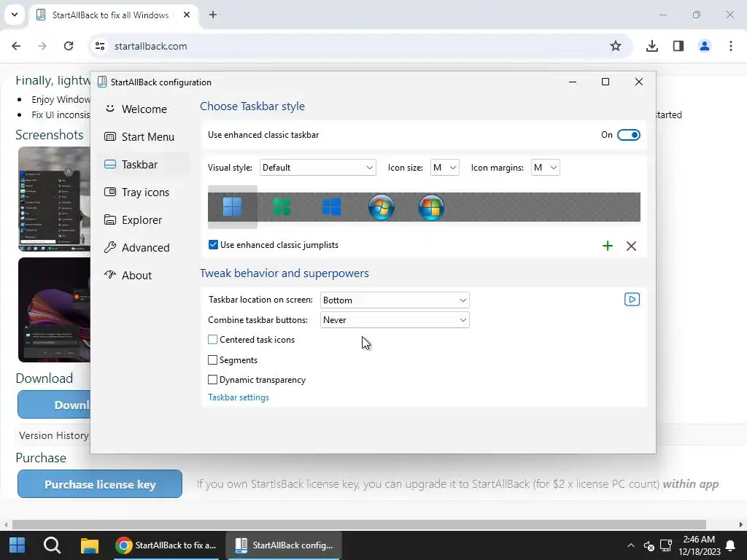Pick the Windows 10 flat logo start icon
Image resolution: width=747 pixels, height=560 pixels.
(332, 207)
